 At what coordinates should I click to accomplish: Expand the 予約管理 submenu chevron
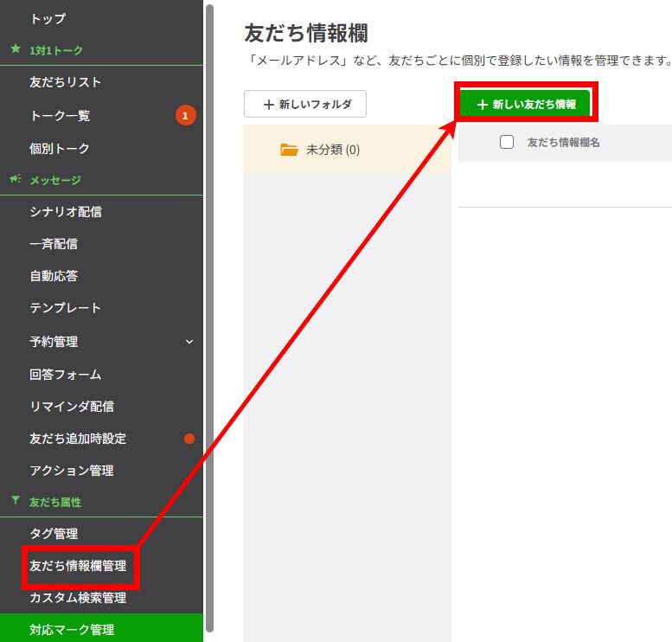coord(189,342)
